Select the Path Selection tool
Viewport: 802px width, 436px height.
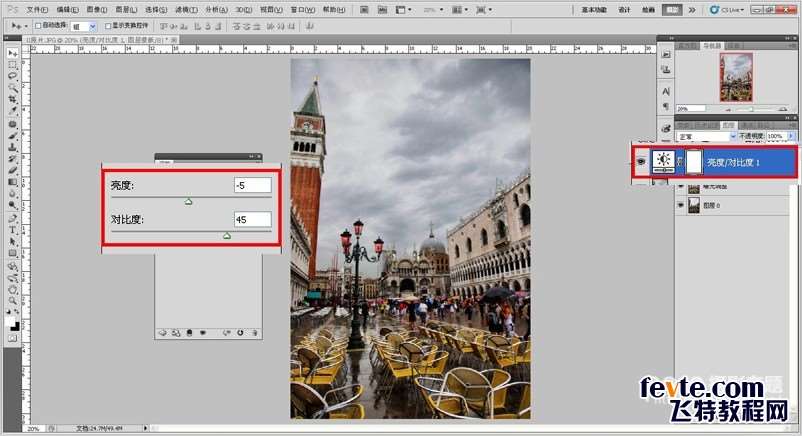tap(12, 241)
